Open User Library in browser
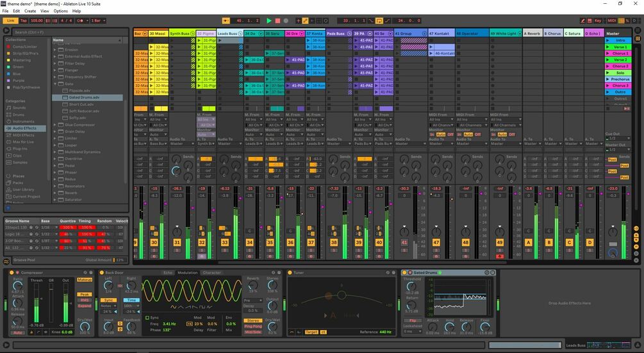 (x=24, y=190)
